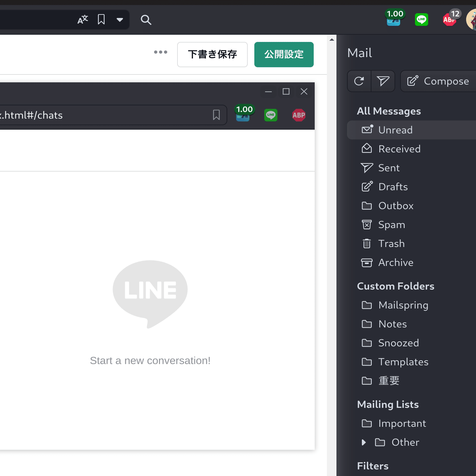This screenshot has height=476, width=476.
Task: Open the Spam folder
Action: pos(411,225)
